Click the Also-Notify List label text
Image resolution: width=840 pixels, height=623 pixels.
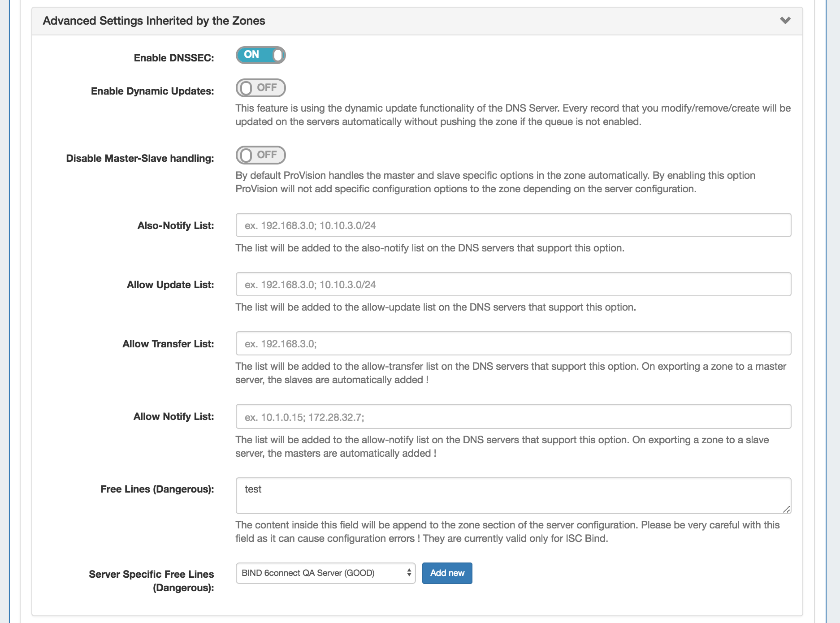point(176,225)
